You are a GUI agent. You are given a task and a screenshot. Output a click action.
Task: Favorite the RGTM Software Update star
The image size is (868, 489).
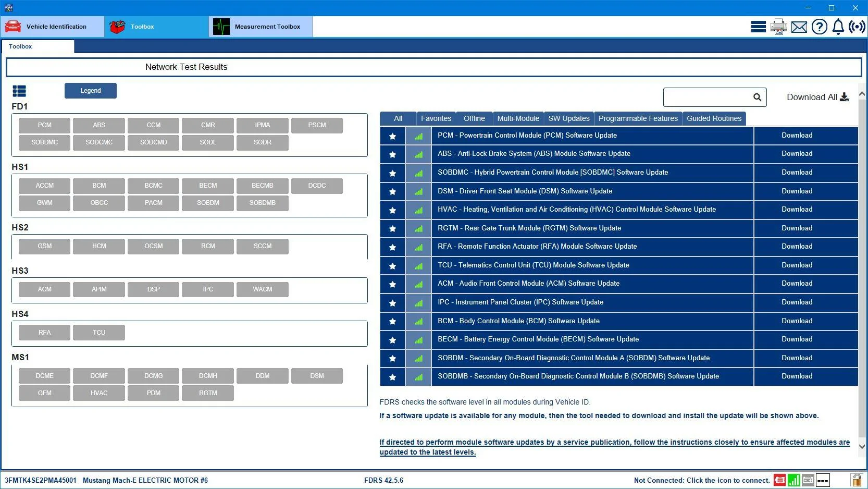click(x=392, y=228)
